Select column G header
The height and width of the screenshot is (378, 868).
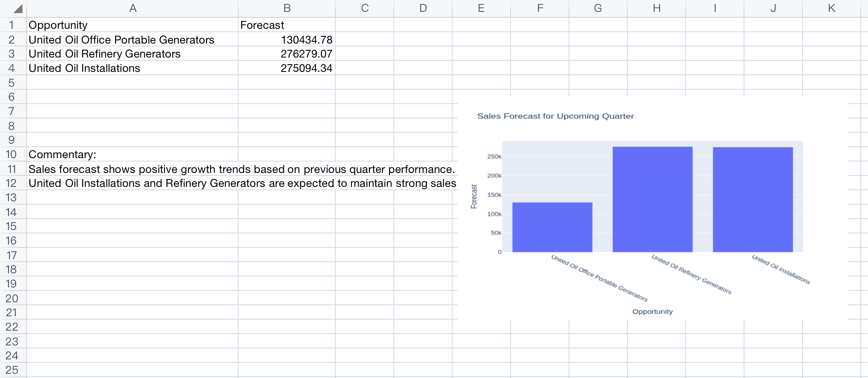598,8
